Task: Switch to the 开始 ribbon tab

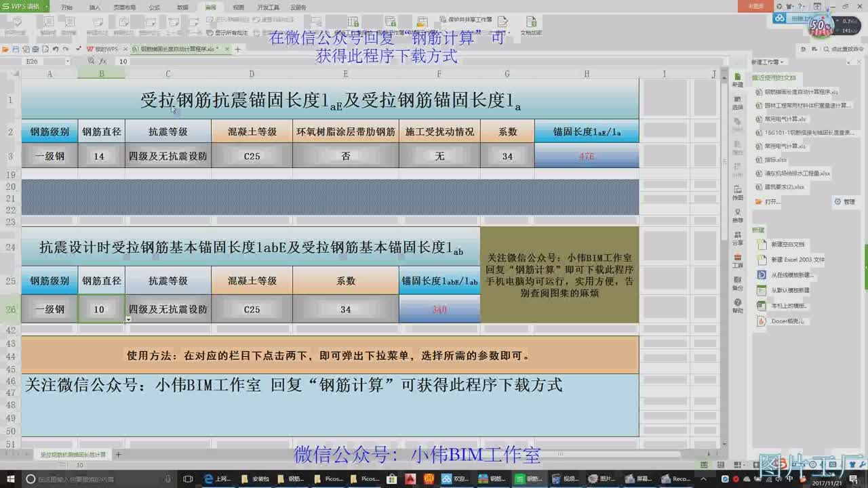Action: (66, 7)
